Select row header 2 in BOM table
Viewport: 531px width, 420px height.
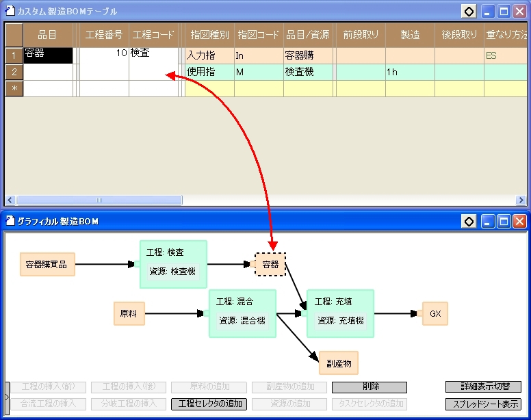point(14,72)
